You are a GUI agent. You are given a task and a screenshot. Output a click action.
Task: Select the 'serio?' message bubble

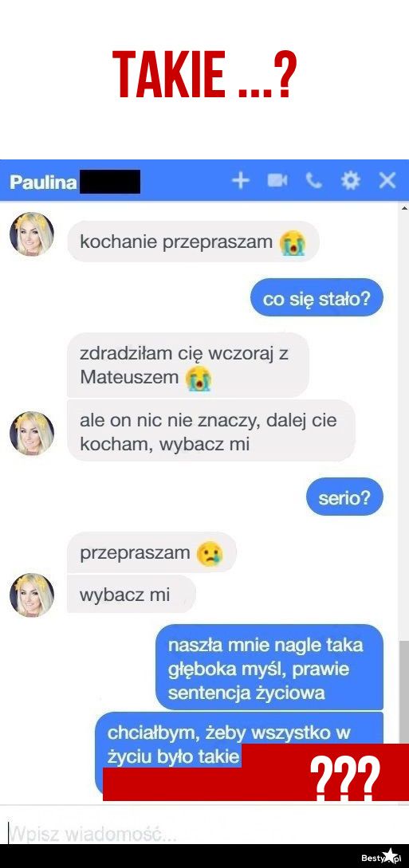(344, 497)
